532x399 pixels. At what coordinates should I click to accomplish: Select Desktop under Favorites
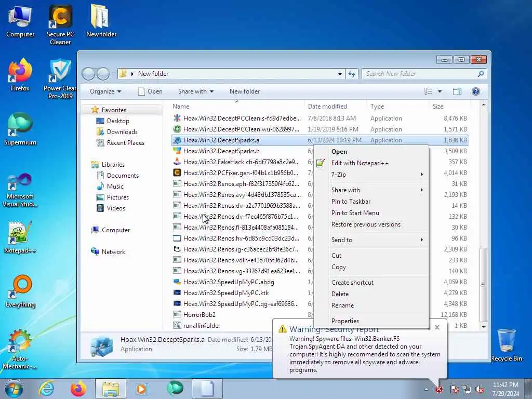click(117, 121)
